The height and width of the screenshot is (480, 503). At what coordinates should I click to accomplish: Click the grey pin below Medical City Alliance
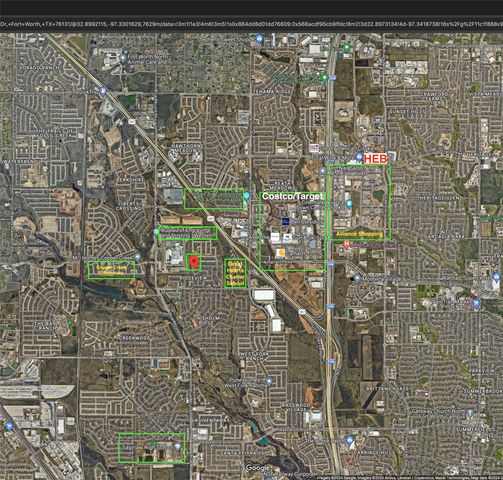click(357, 278)
